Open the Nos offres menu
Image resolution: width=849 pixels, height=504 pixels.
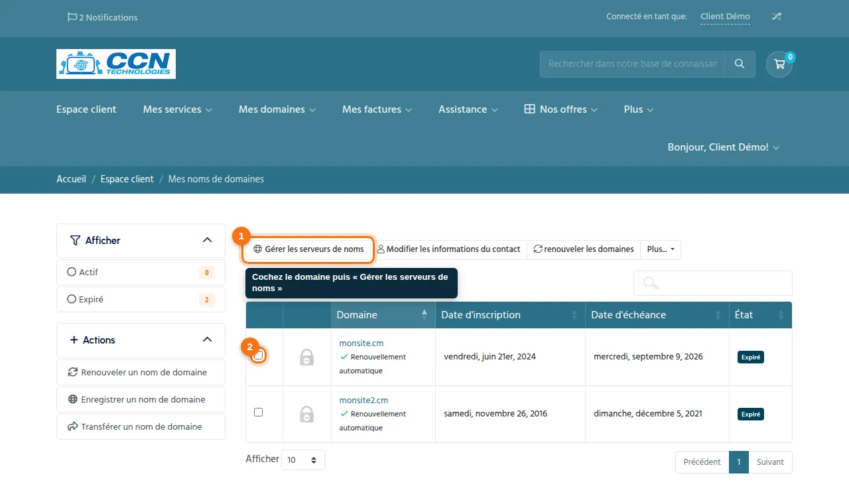click(561, 109)
